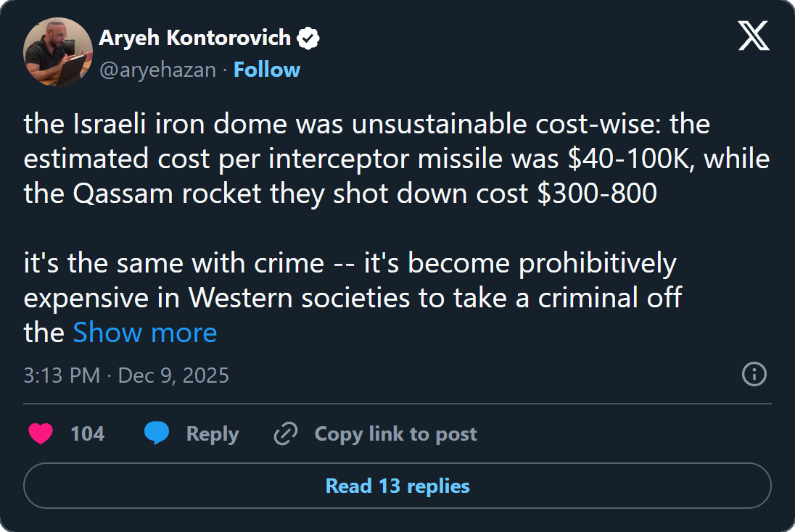Click the Aryeh Kontorovich display name
This screenshot has height=532, width=795.
[195, 38]
